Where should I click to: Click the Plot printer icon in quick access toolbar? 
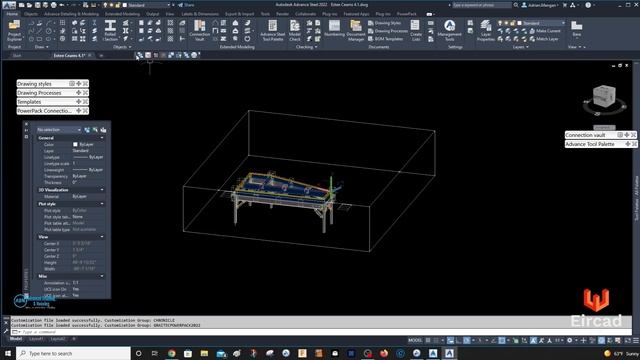click(x=53, y=5)
